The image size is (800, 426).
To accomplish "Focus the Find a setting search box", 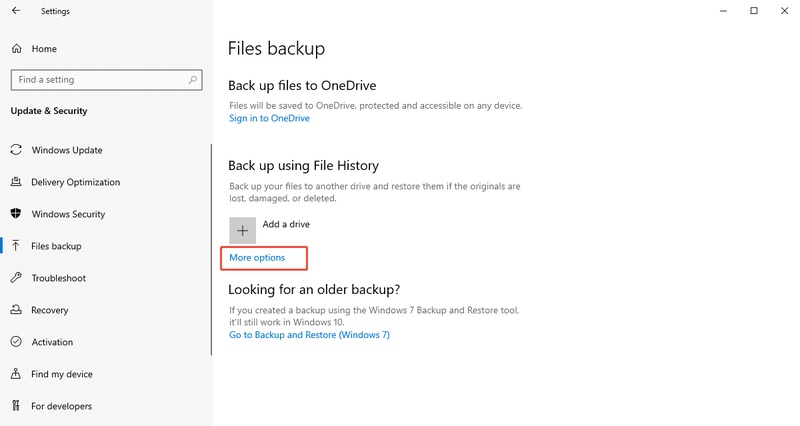I will point(106,80).
